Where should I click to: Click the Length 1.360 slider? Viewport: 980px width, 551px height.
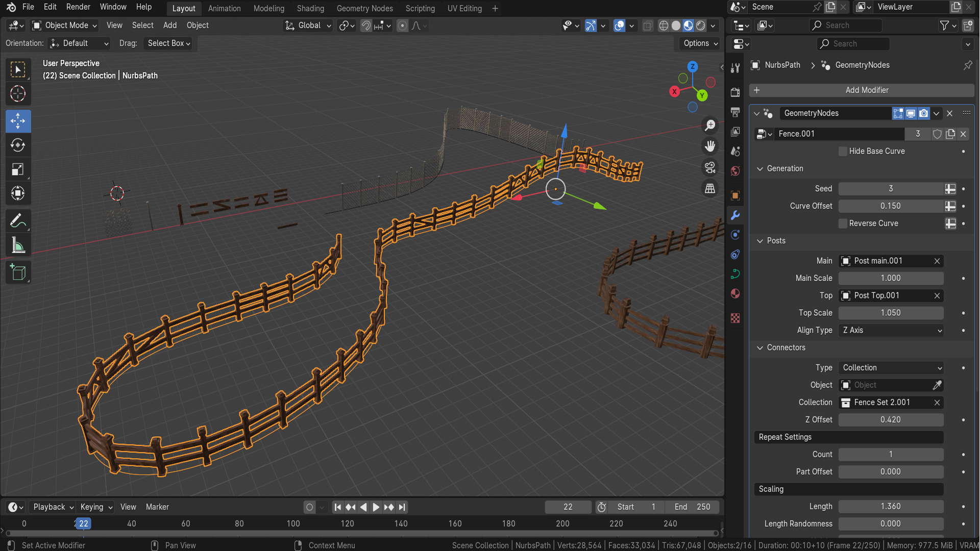891,507
